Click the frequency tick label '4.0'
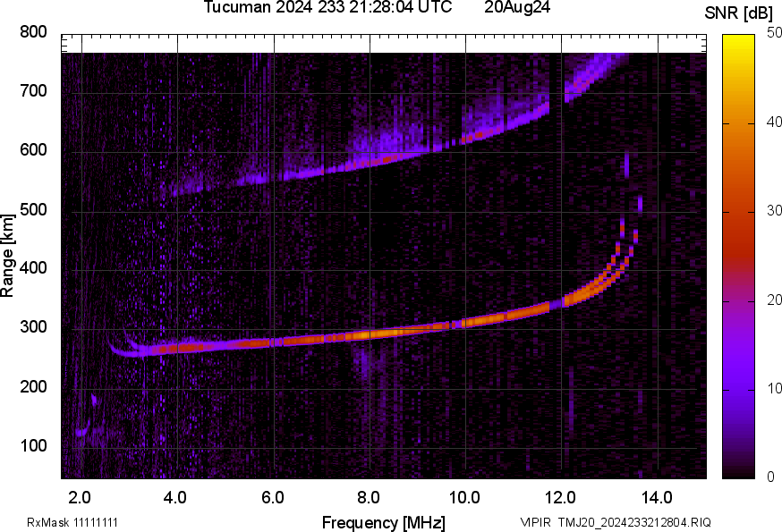Viewport: 782px width, 532px height. click(x=175, y=498)
